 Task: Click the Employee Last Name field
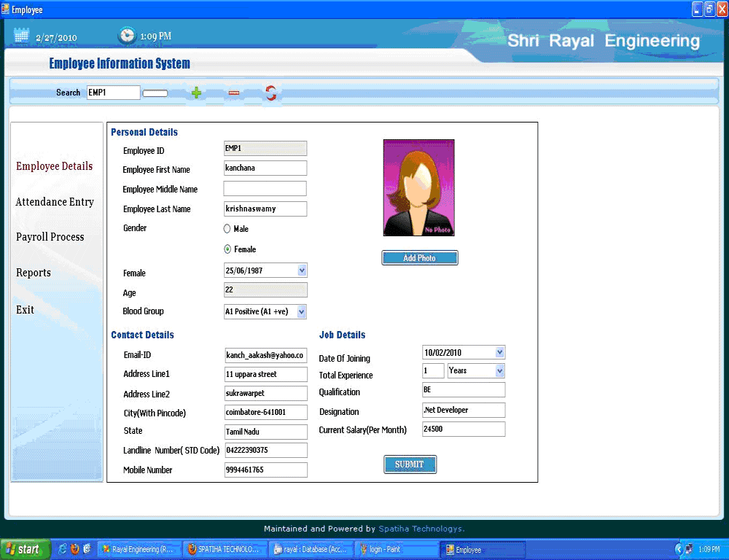[265, 209]
